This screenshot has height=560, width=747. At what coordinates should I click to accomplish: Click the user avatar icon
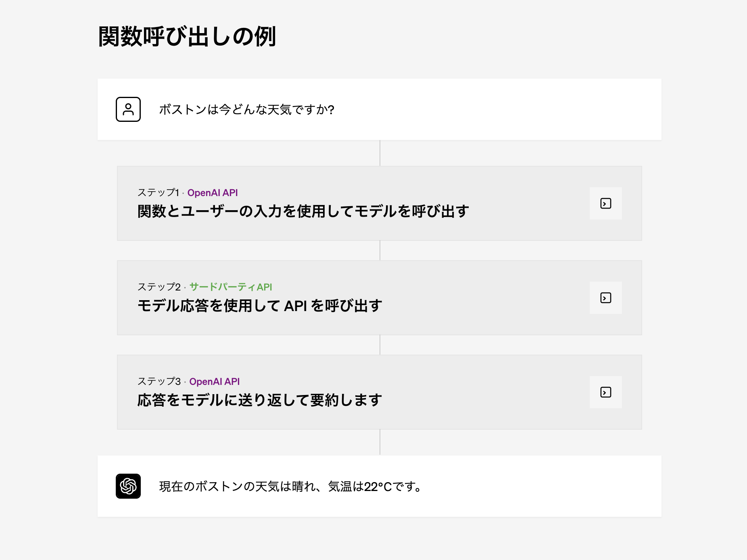point(128,109)
